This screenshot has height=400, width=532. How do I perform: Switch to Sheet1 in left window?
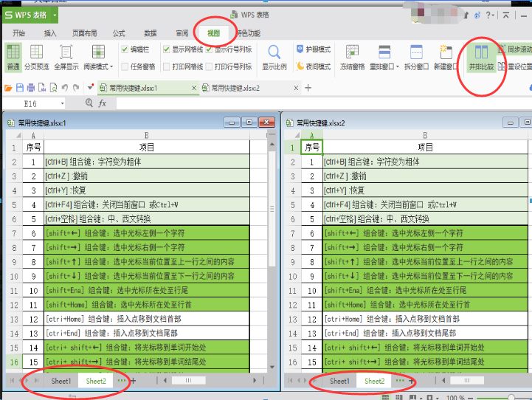coord(61,381)
